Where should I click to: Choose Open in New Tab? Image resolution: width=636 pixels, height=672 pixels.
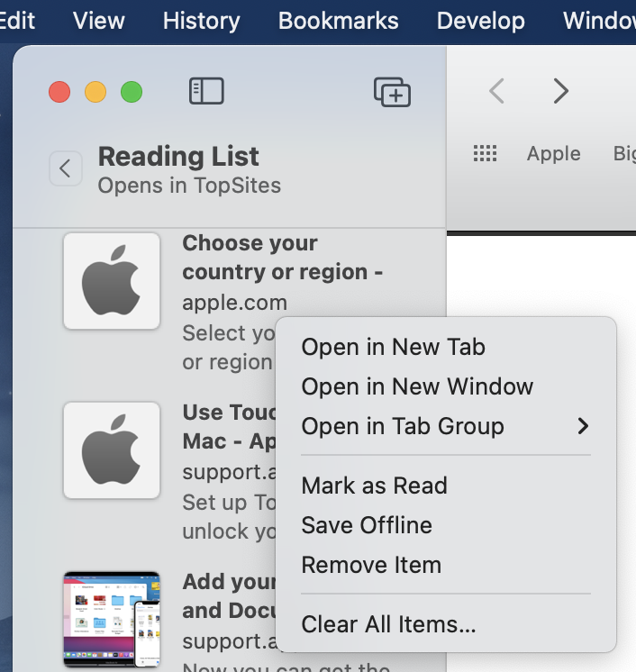click(x=446, y=347)
